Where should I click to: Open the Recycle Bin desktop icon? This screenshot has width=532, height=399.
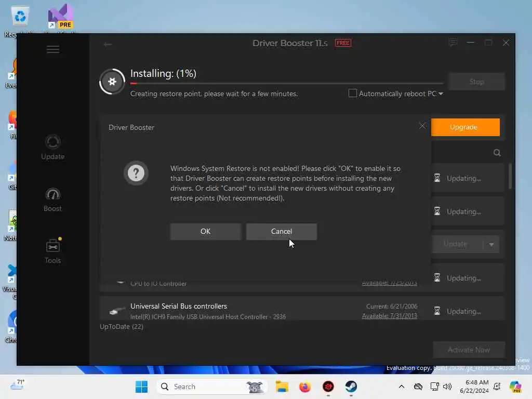point(19,20)
